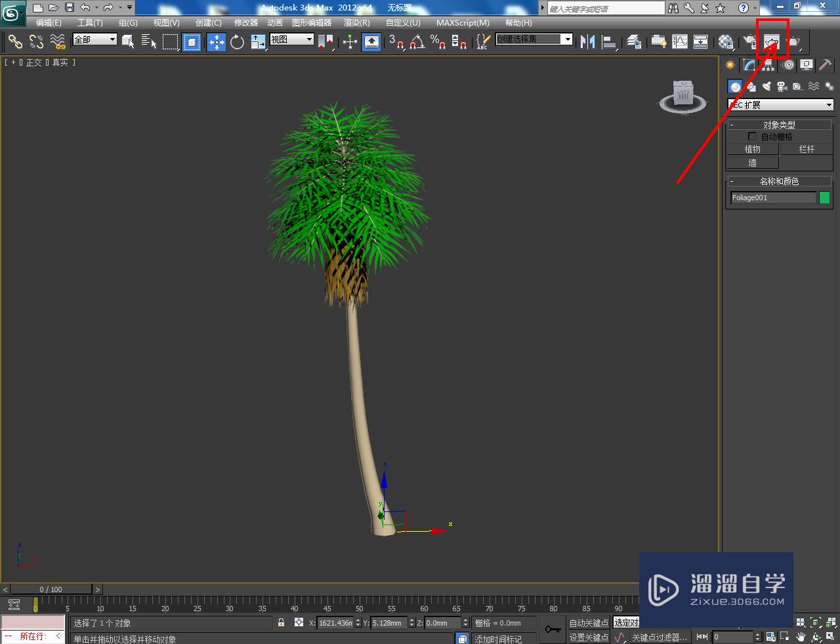Open the 编辑(E) menu
This screenshot has width=840, height=644.
pos(49,23)
